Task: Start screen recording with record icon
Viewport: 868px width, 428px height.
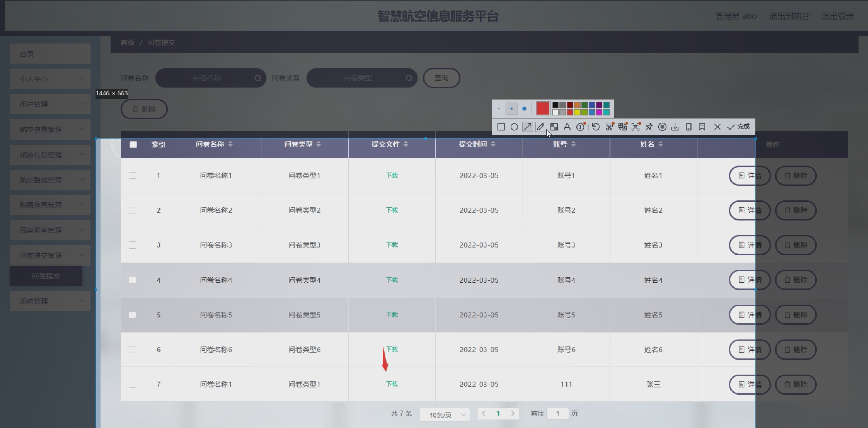Action: click(662, 127)
